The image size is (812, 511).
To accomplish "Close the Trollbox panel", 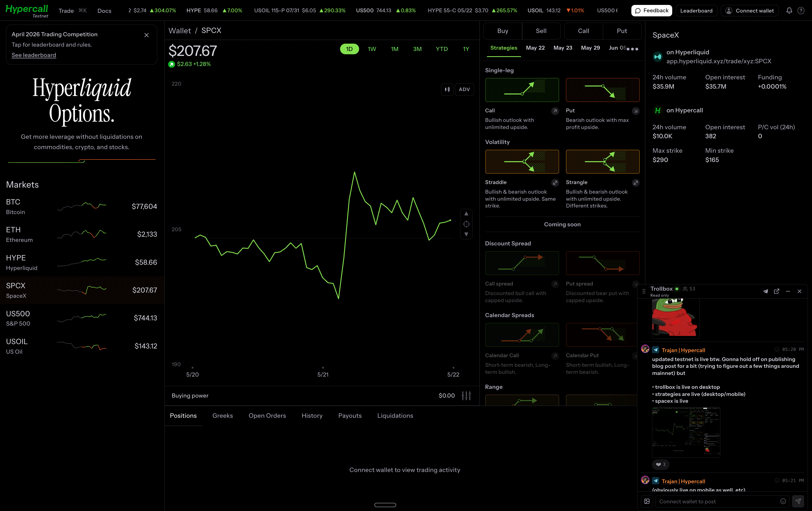I will tap(799, 291).
